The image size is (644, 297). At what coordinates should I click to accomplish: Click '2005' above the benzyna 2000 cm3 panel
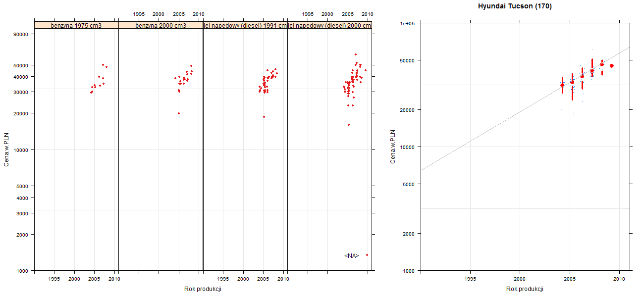coord(179,14)
